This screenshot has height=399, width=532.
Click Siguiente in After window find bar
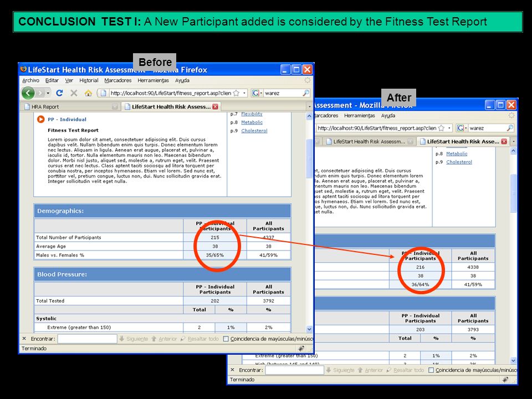pos(340,370)
